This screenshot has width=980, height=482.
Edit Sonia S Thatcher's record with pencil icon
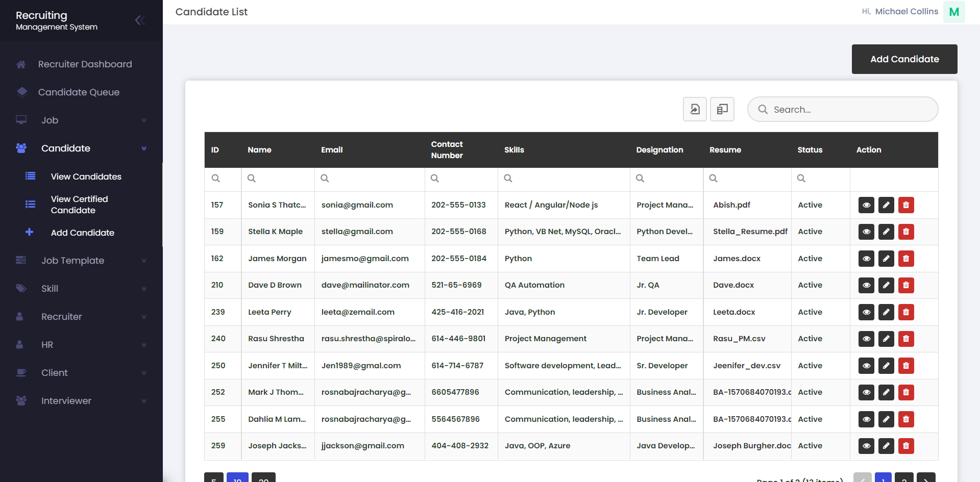pos(886,205)
